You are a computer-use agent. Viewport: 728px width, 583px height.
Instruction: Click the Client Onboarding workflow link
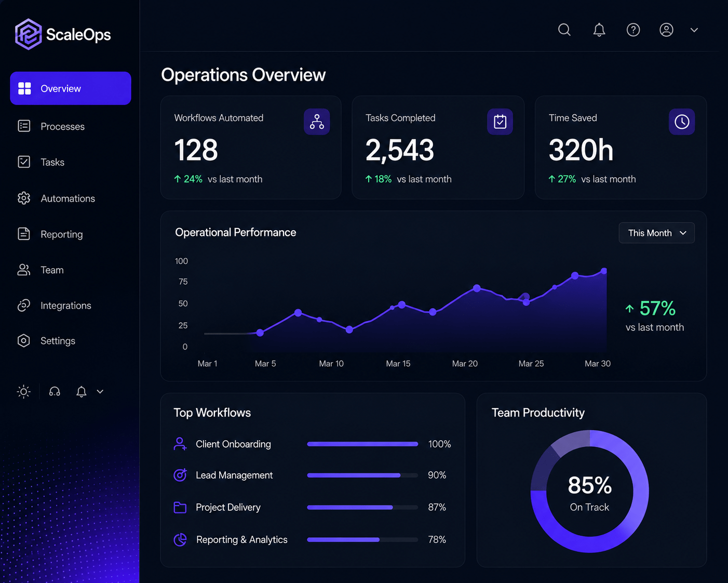[233, 444]
